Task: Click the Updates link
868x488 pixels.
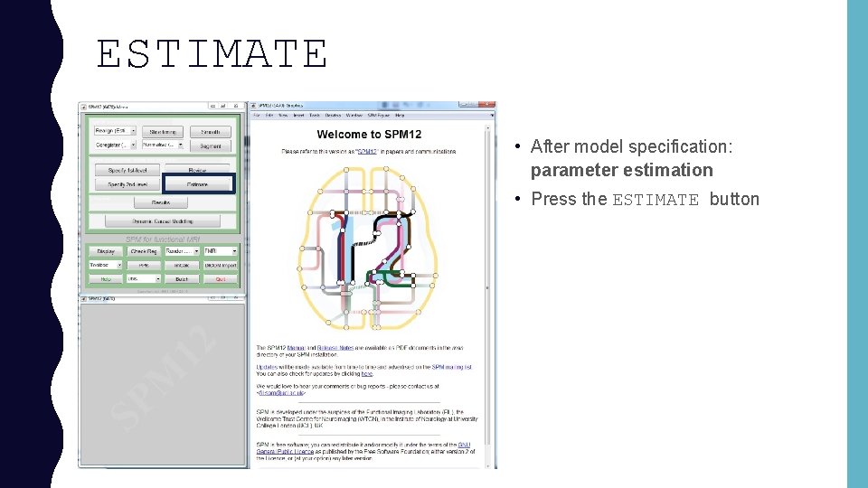Action: [266, 367]
